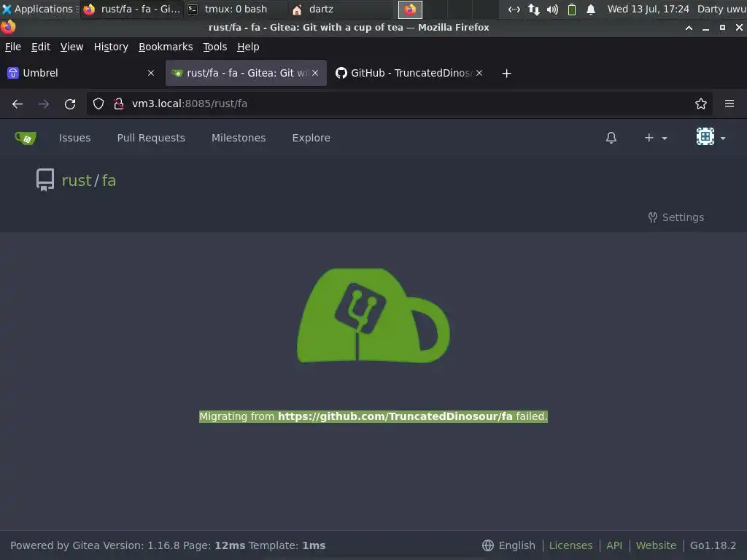The width and height of the screenshot is (747, 560).
Task: Open the API footer link
Action: coord(614,545)
